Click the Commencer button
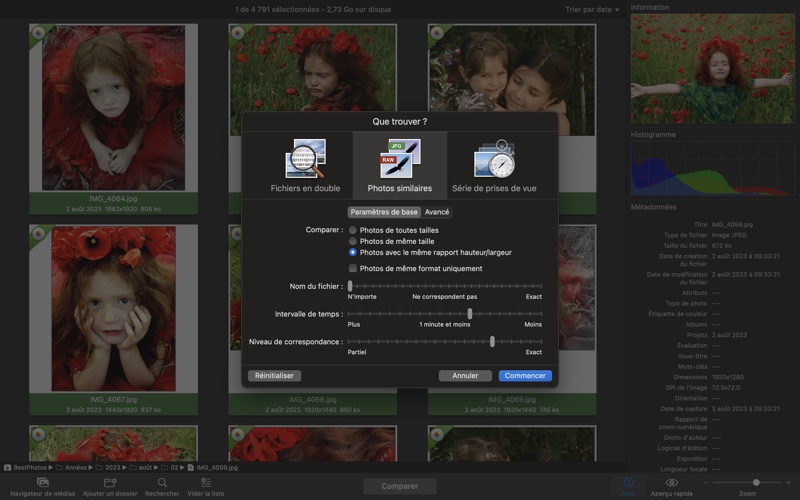Viewport: 800px width, 500px height. (525, 376)
